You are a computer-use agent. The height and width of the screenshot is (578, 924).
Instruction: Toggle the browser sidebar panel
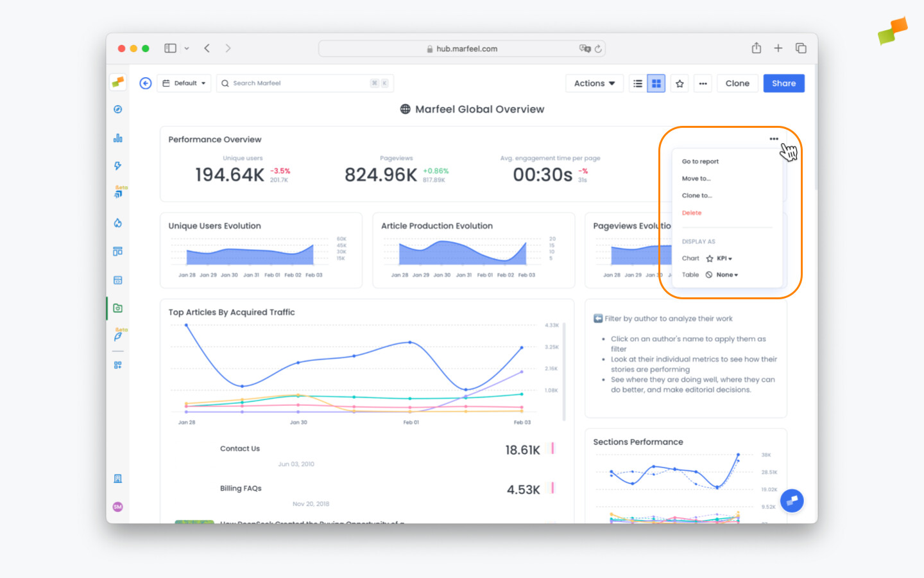click(170, 48)
